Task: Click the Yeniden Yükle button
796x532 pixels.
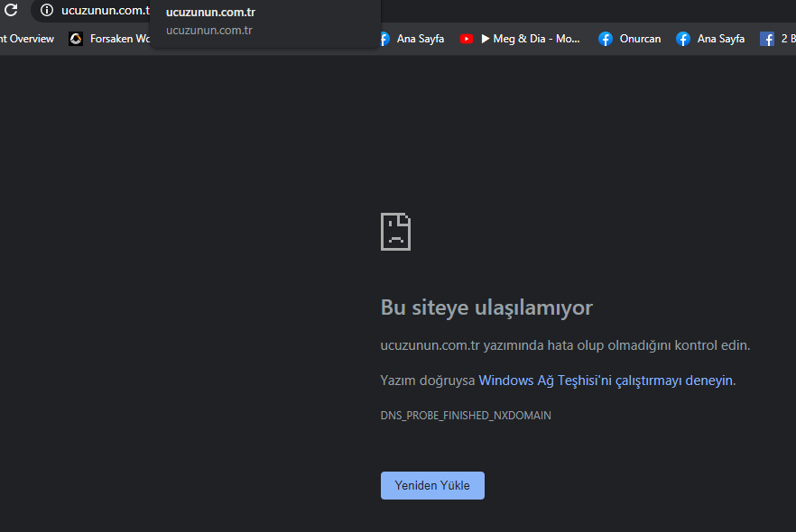Action: click(432, 485)
